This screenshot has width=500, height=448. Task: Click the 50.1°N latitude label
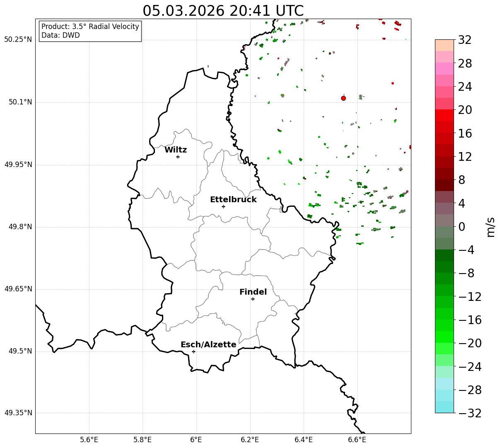[x=20, y=102]
